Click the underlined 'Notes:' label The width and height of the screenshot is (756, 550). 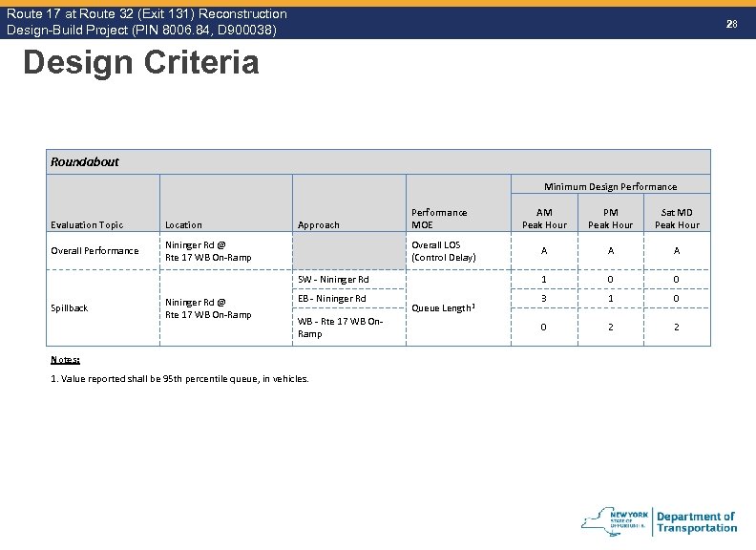(65, 359)
